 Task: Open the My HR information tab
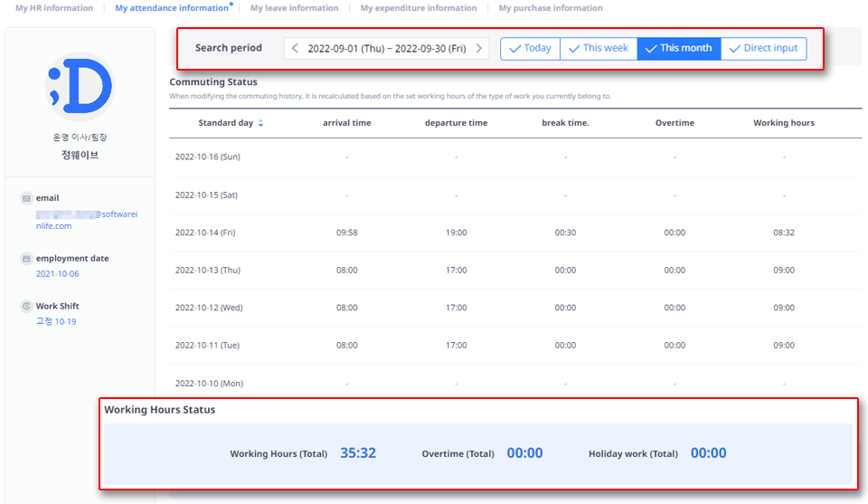click(x=54, y=8)
